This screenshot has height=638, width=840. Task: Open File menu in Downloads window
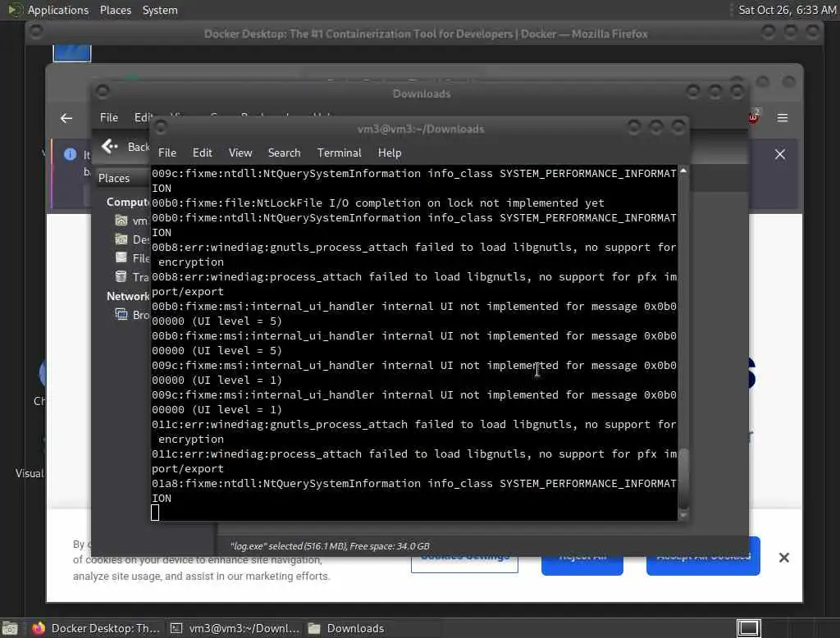pos(109,117)
